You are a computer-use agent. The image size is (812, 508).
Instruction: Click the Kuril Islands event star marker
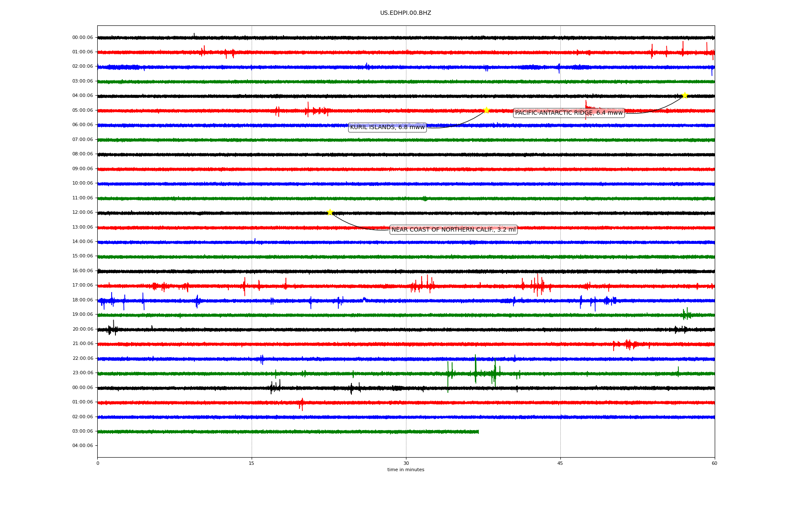point(486,110)
